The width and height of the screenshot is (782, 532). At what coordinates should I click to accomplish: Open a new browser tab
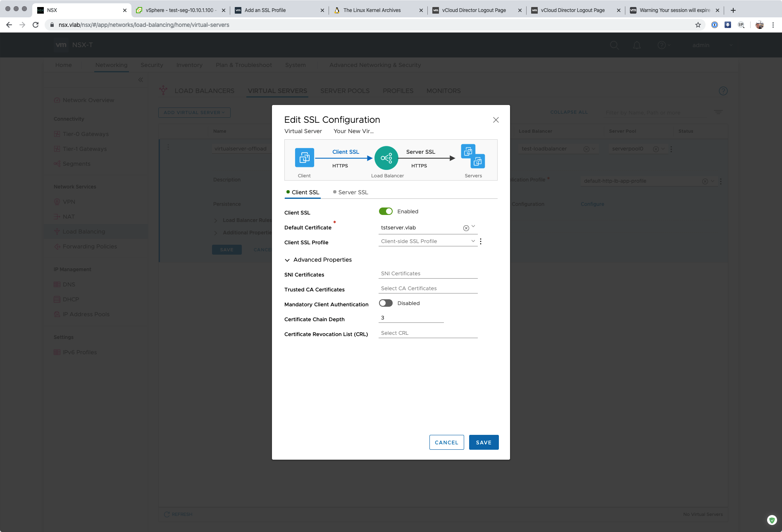[733, 10]
